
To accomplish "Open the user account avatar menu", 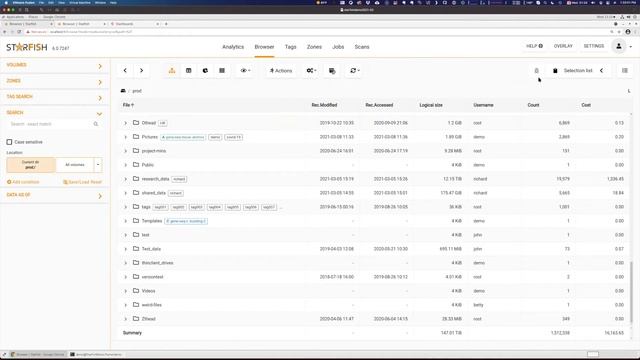I will pyautogui.click(x=619, y=47).
